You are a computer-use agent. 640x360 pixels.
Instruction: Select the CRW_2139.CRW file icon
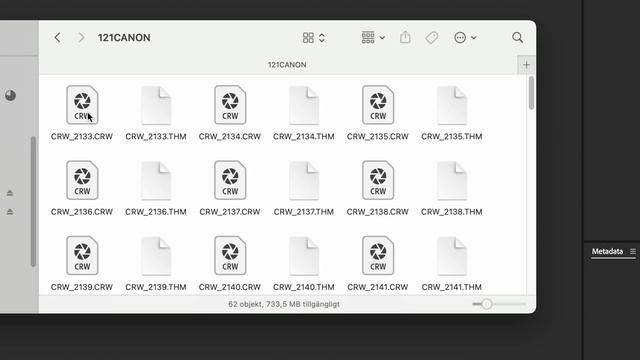click(82, 256)
